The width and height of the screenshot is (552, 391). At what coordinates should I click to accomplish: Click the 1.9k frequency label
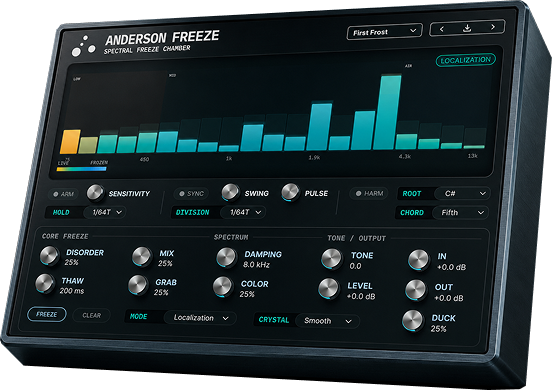(314, 158)
